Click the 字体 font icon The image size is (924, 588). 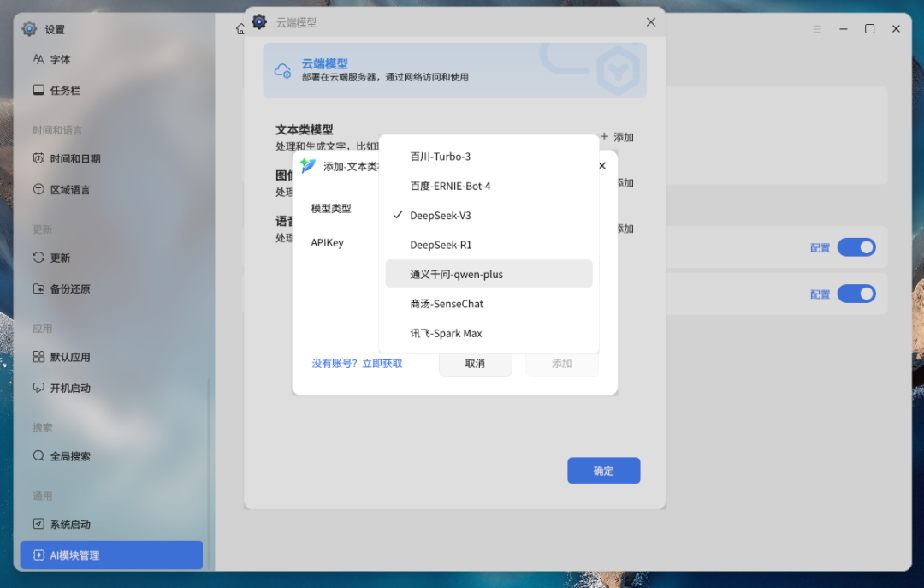38,59
